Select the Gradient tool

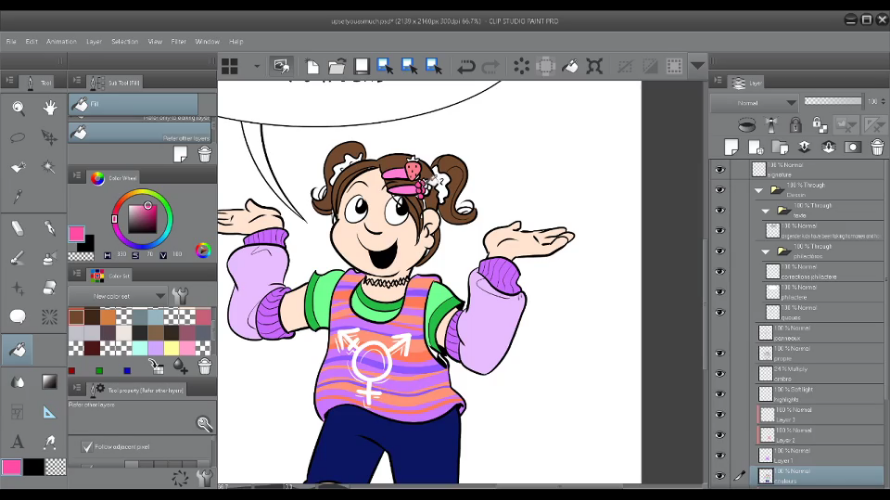(x=49, y=382)
